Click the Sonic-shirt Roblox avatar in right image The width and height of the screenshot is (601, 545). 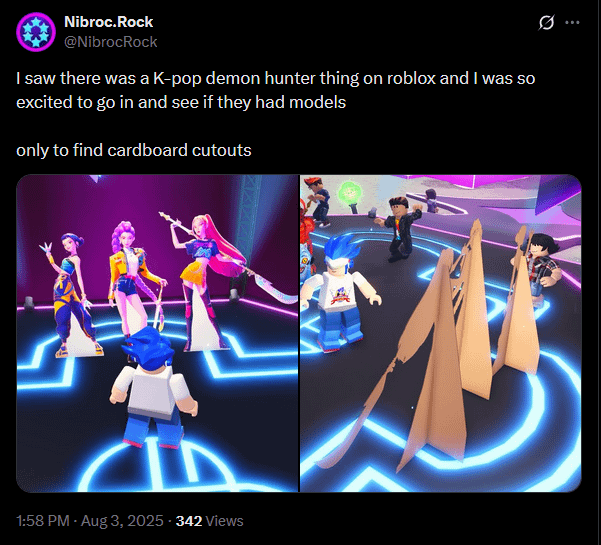[x=339, y=291]
